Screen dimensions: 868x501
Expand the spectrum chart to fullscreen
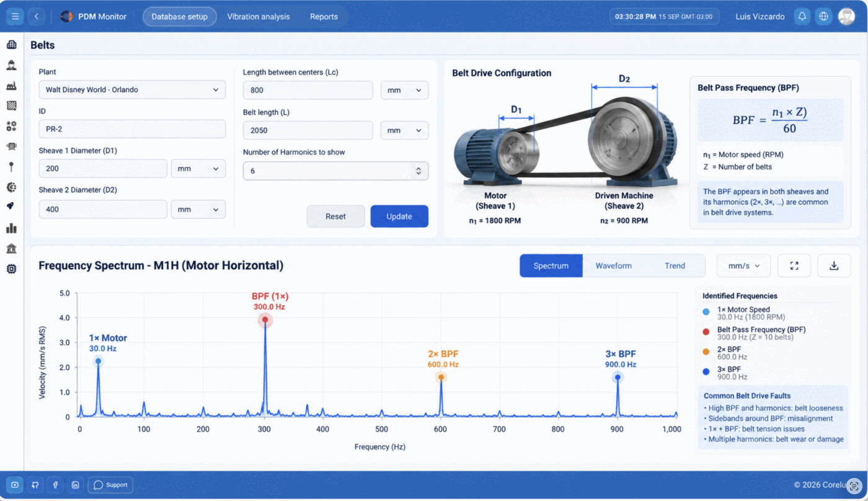(x=794, y=265)
